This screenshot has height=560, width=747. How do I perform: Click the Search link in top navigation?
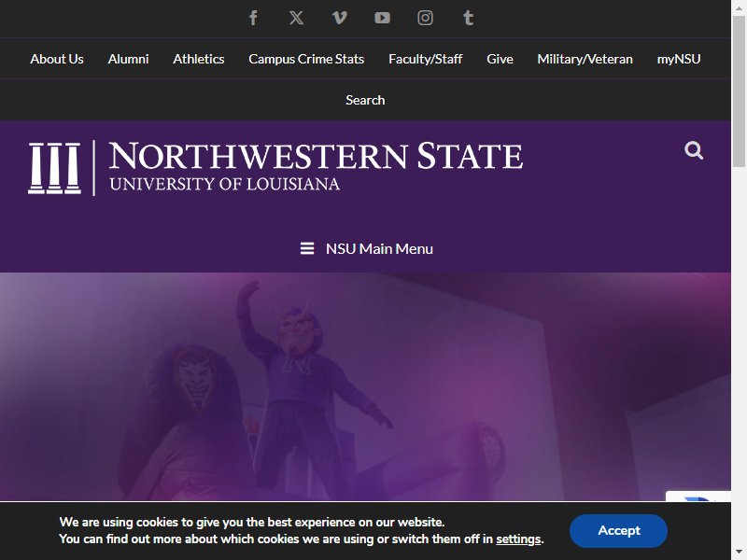[x=365, y=100]
